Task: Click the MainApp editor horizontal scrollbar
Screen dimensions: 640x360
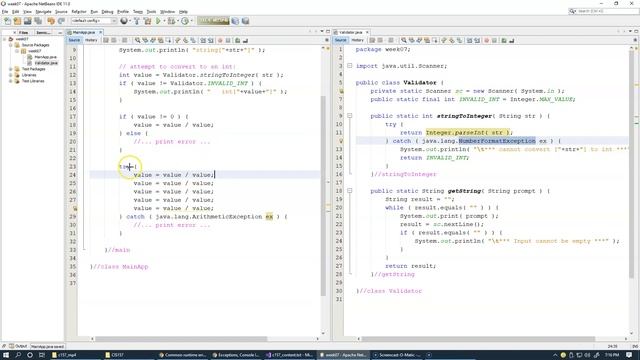Action: pos(182,339)
